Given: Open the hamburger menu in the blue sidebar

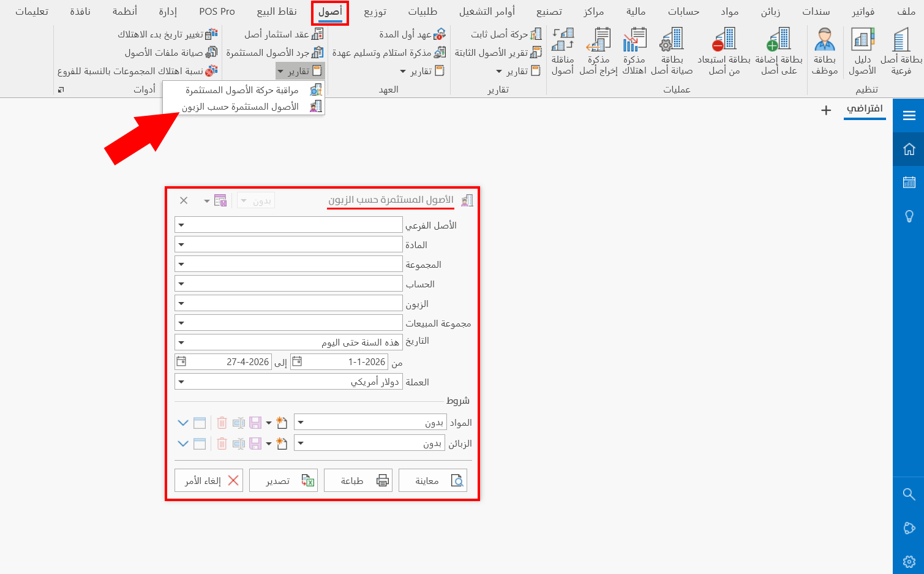Looking at the screenshot, I should 909,116.
